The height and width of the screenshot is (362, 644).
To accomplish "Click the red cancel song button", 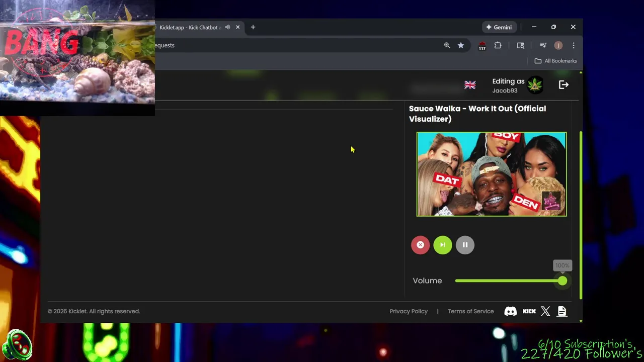I will pos(420,245).
